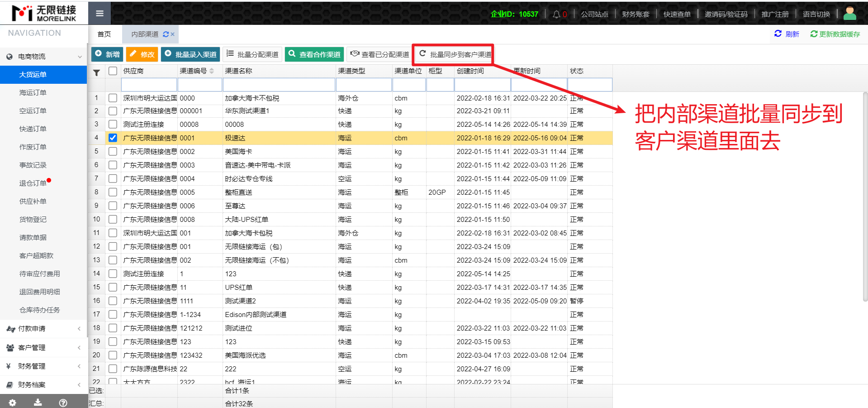Click the download icon at sidebar bottom
This screenshot has width=868, height=408.
pyautogui.click(x=38, y=403)
